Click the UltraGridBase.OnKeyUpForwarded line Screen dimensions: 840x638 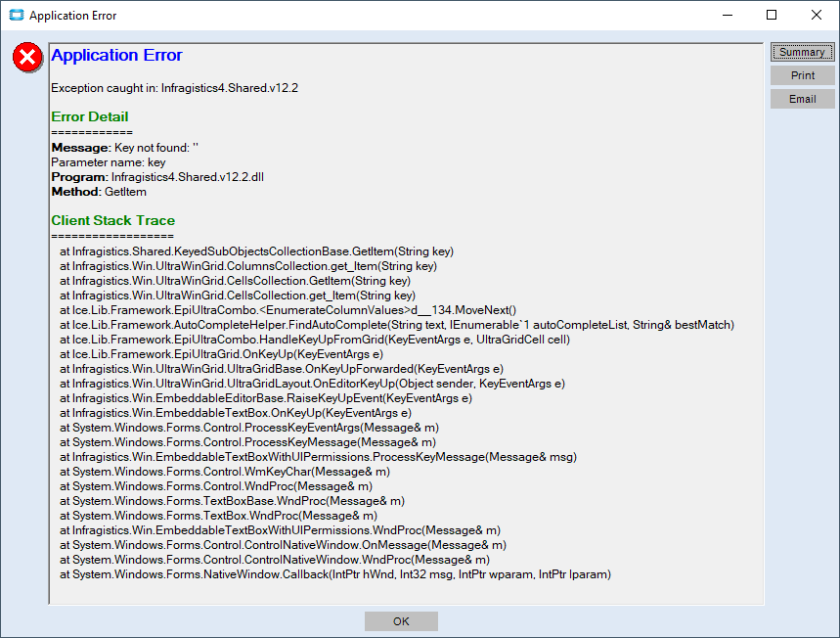pos(282,369)
